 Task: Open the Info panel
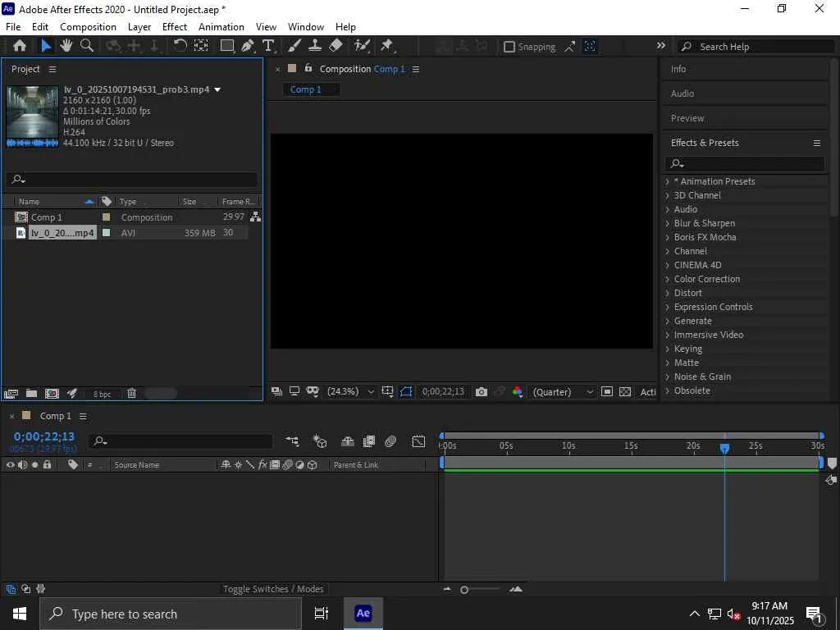[678, 69]
